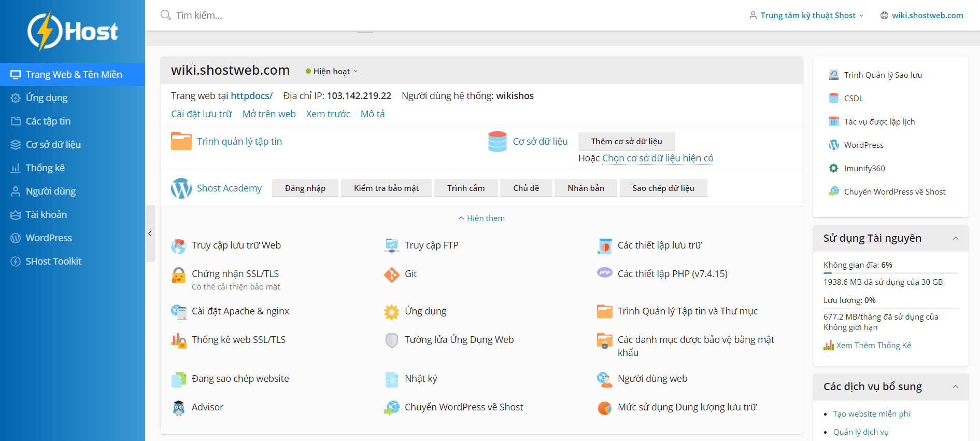Click the SHost logo
Screen dimensions: 980x441
[x=73, y=31]
